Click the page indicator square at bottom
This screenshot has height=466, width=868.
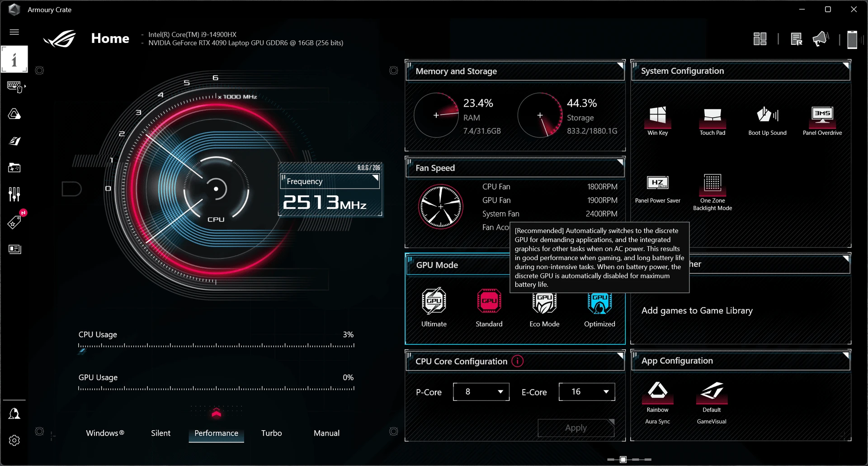tap(623, 459)
